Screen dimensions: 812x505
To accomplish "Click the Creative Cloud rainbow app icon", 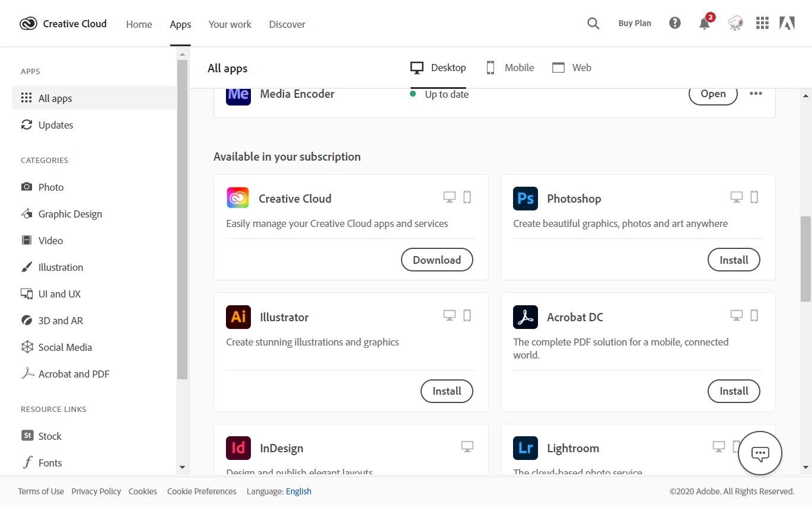I will (238, 197).
